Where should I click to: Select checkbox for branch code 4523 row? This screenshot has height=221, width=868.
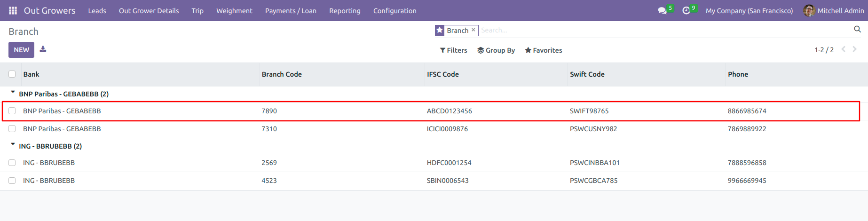[12, 180]
